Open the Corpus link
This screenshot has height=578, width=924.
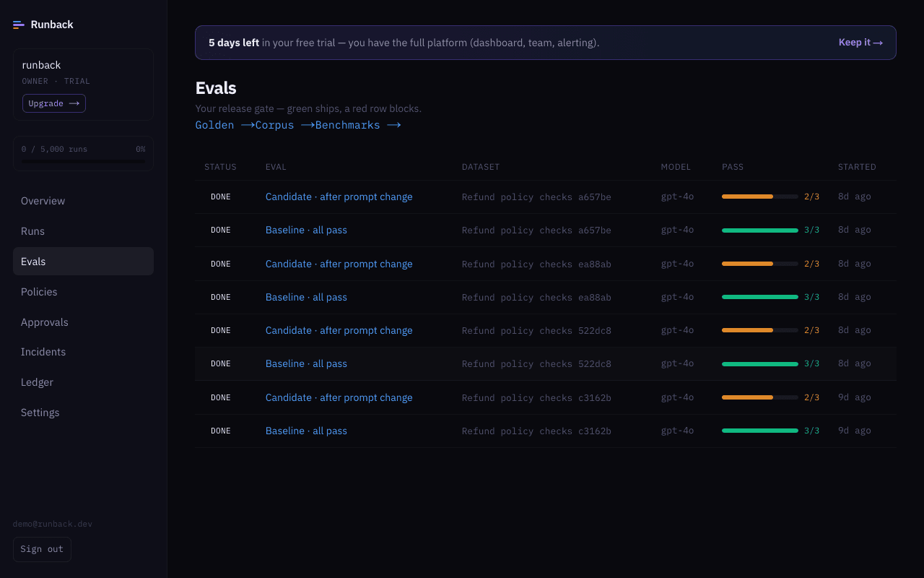tap(285, 125)
